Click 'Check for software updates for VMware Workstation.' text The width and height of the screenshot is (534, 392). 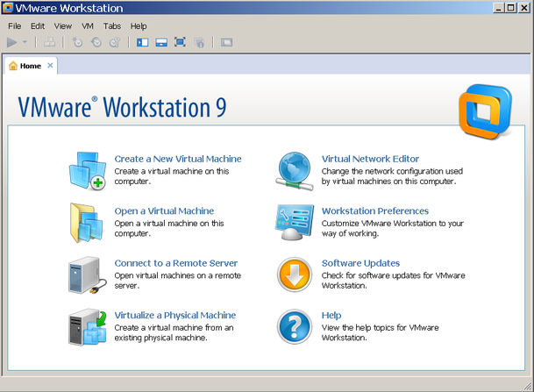point(394,281)
